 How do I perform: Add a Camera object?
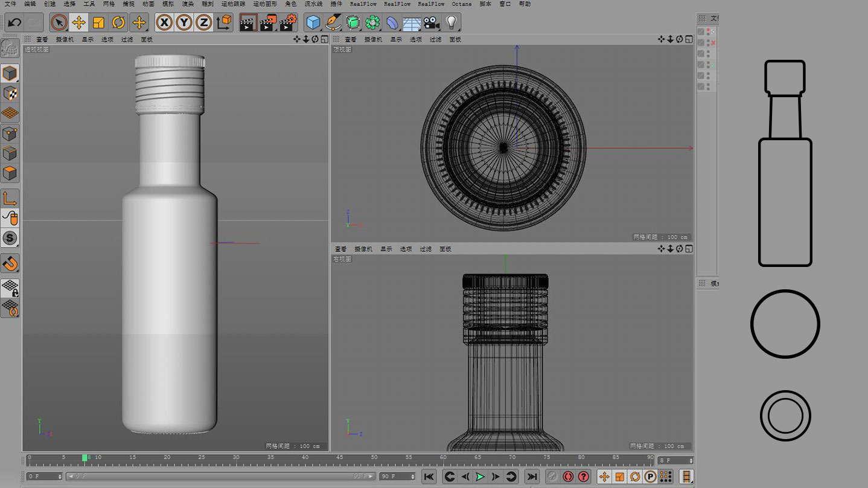tap(431, 23)
